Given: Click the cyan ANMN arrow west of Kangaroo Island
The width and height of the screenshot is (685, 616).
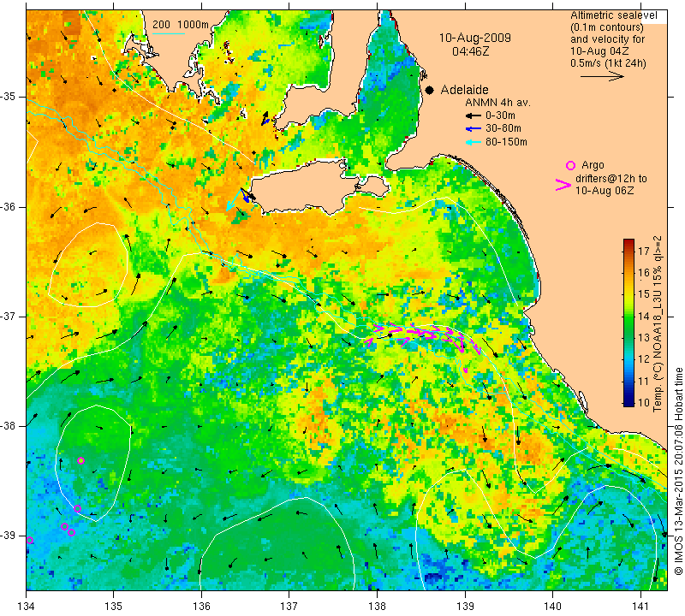Looking at the screenshot, I should [233, 200].
